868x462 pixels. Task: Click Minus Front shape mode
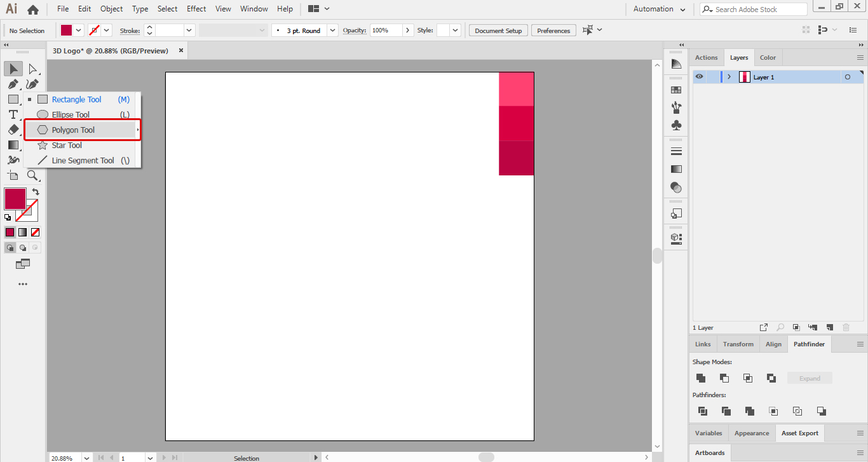coord(724,378)
